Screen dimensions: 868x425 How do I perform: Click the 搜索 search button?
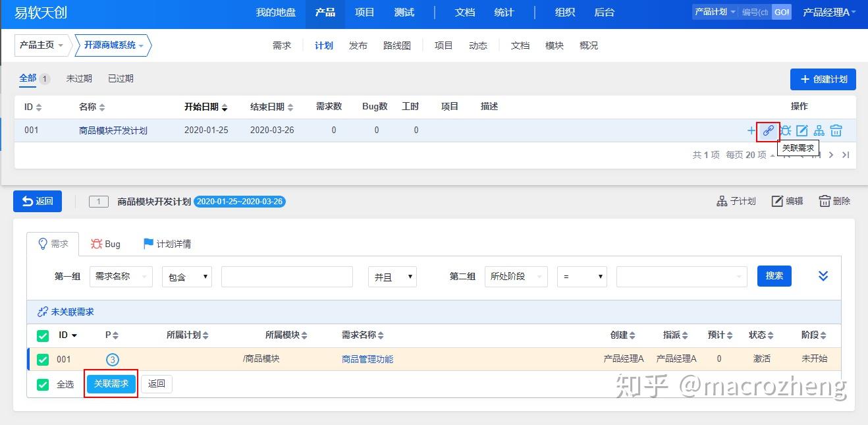click(x=774, y=276)
